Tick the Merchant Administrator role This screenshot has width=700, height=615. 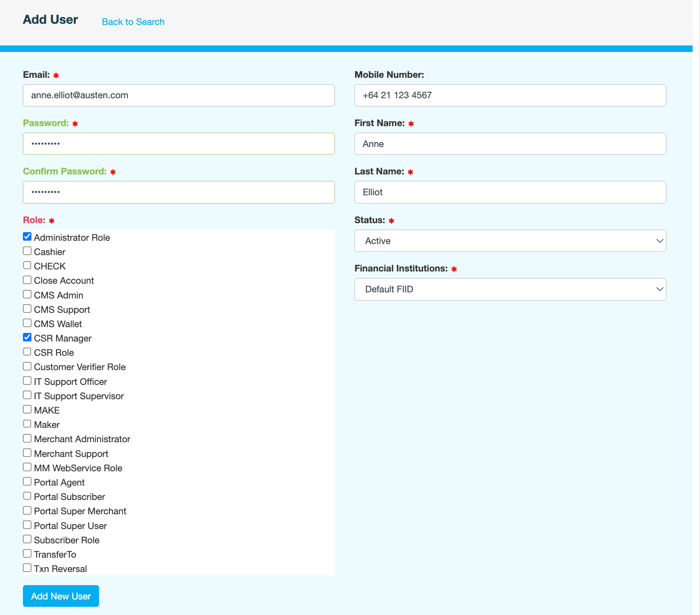pyautogui.click(x=27, y=439)
